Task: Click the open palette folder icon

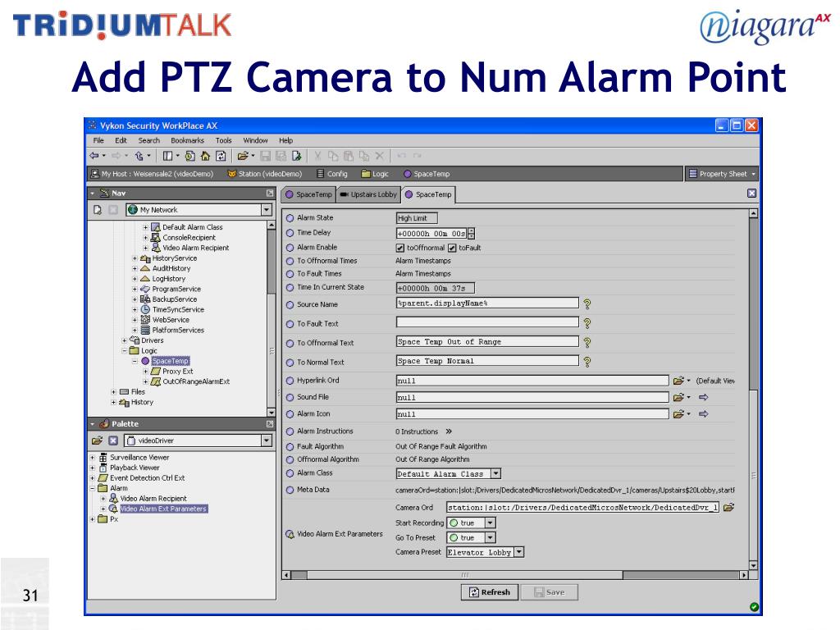Action: point(97,441)
